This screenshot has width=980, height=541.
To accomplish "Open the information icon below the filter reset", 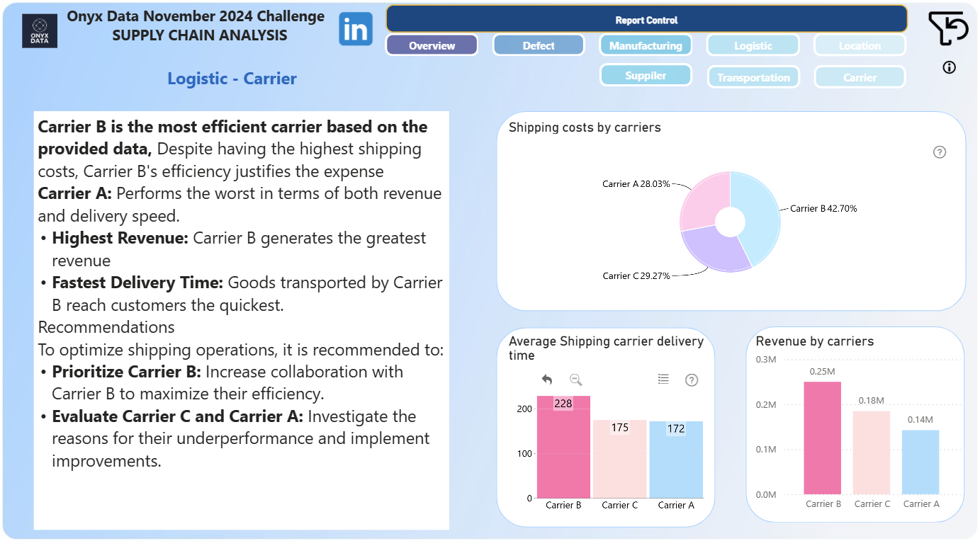I will tap(950, 67).
